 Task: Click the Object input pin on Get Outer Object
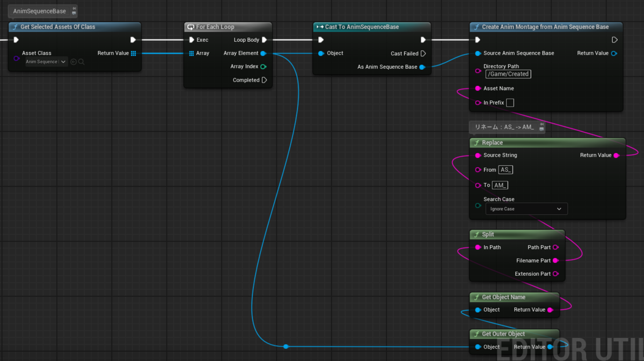(478, 347)
